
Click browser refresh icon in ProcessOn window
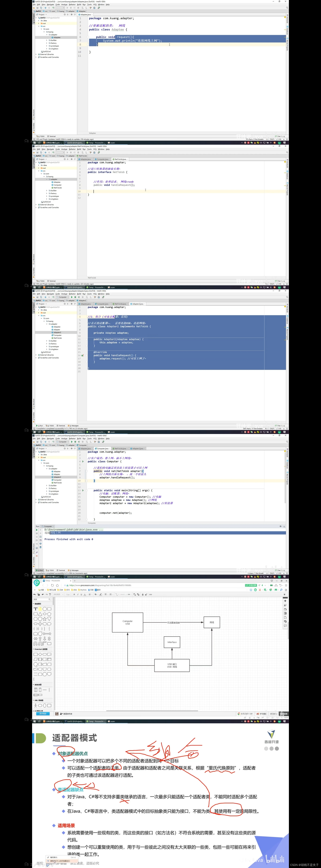pos(52,585)
